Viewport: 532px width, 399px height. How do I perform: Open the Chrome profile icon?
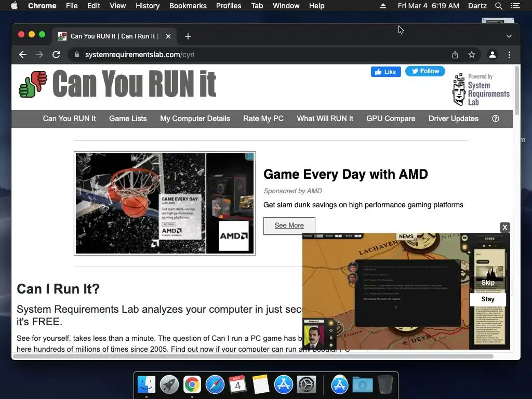click(x=493, y=55)
